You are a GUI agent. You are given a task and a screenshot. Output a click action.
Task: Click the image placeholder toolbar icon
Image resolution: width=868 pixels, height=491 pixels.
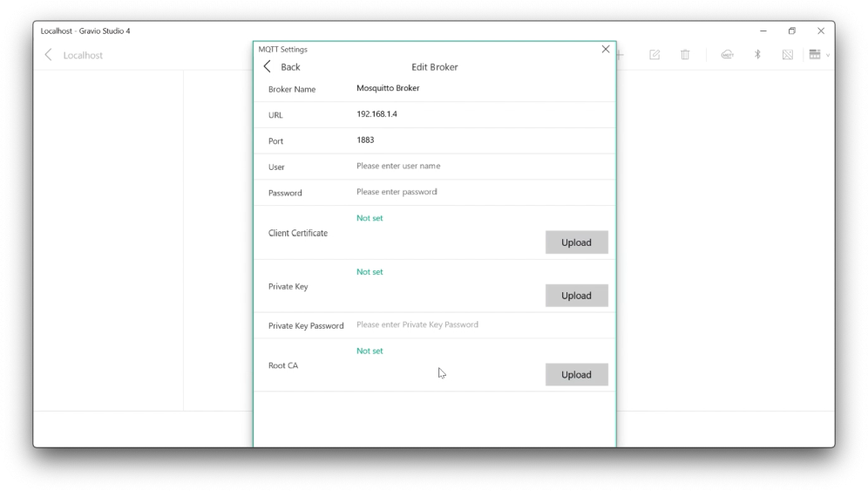(x=787, y=54)
